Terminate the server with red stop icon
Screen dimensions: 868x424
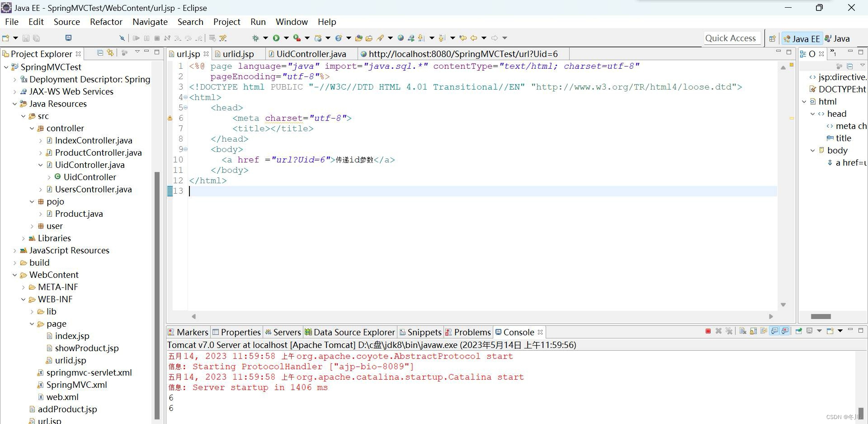708,331
